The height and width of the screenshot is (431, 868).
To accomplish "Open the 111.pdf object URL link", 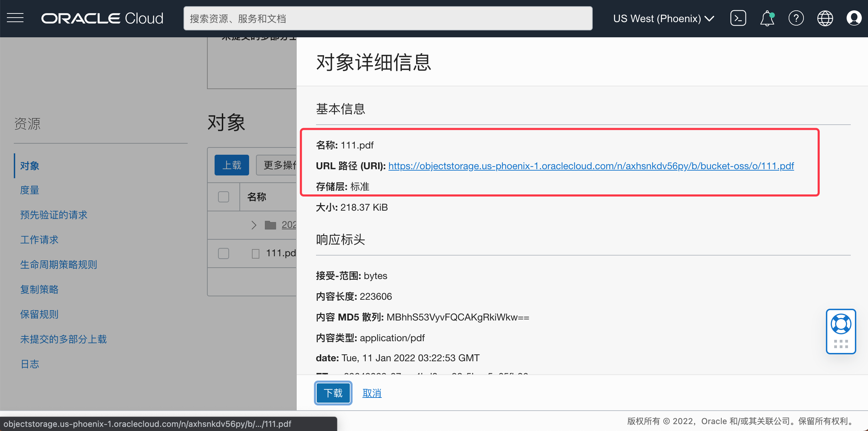I will pos(591,166).
